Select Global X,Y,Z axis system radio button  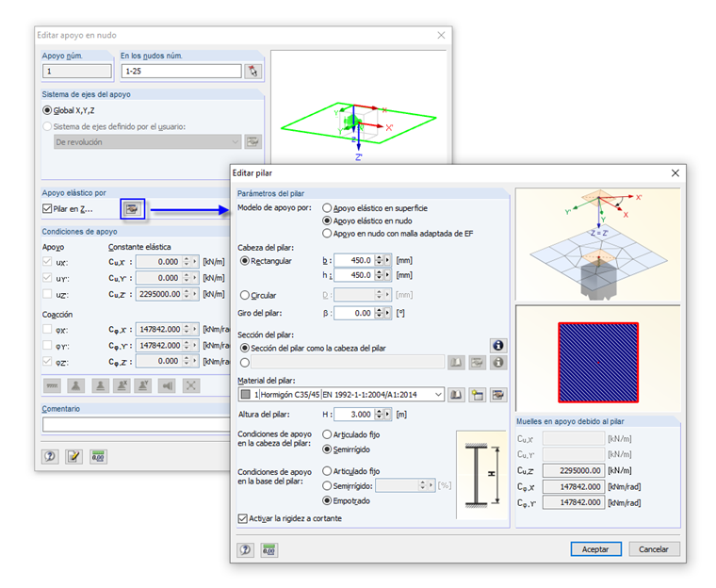pyautogui.click(x=47, y=110)
